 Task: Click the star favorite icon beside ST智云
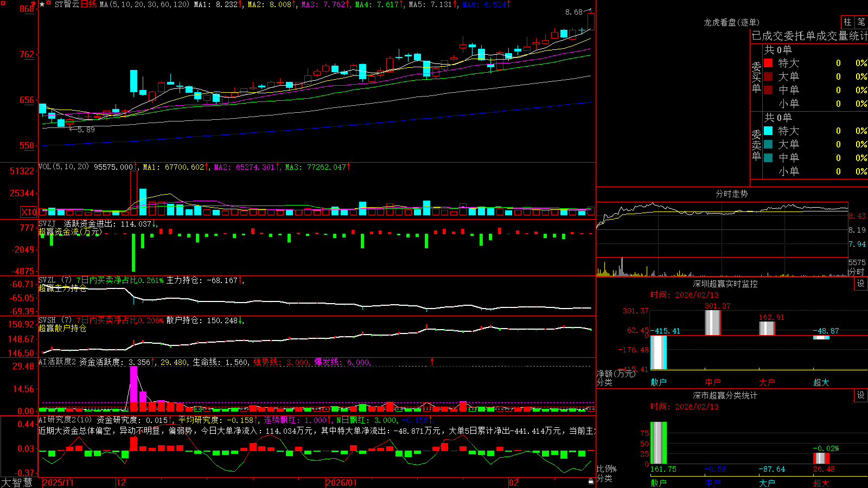42,4
